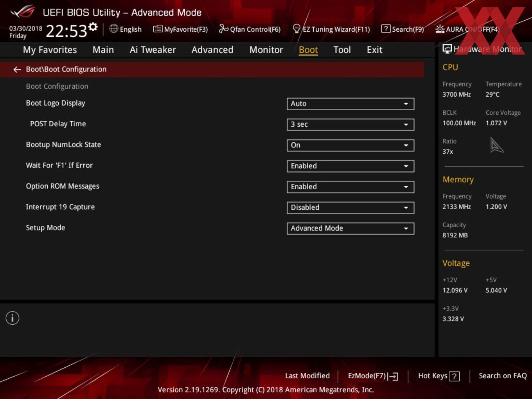Select the Wait For 'F1' If Error label
This screenshot has height=399, width=532.
click(59, 165)
